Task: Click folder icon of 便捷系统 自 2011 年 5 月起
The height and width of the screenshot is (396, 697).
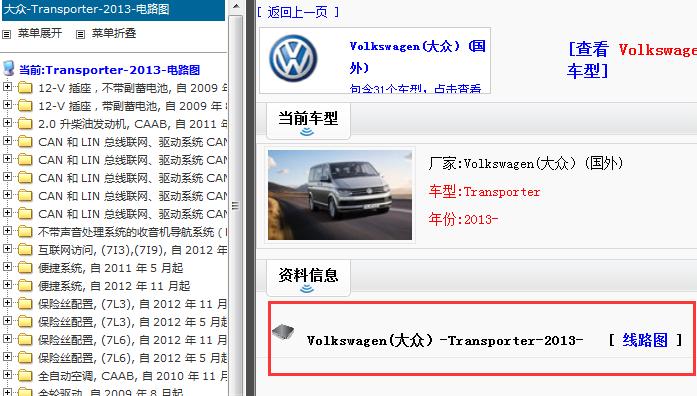Action: (25, 268)
